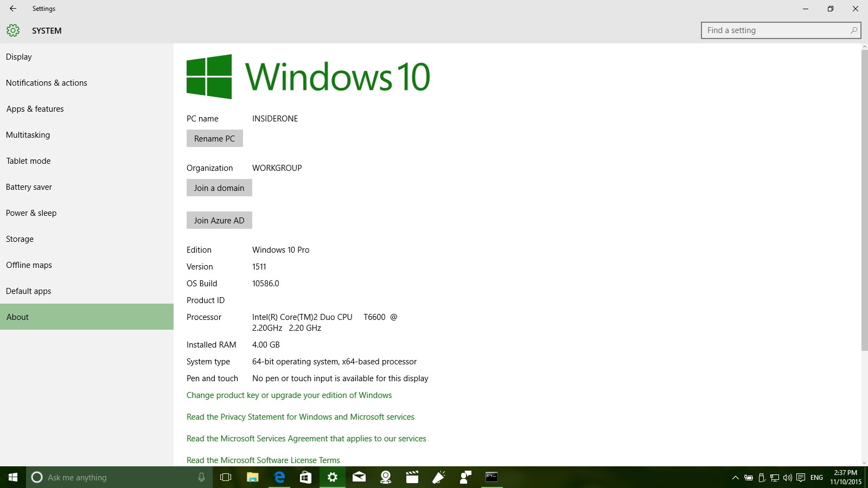Open Movies & TV clapperboard icon

coord(412,477)
